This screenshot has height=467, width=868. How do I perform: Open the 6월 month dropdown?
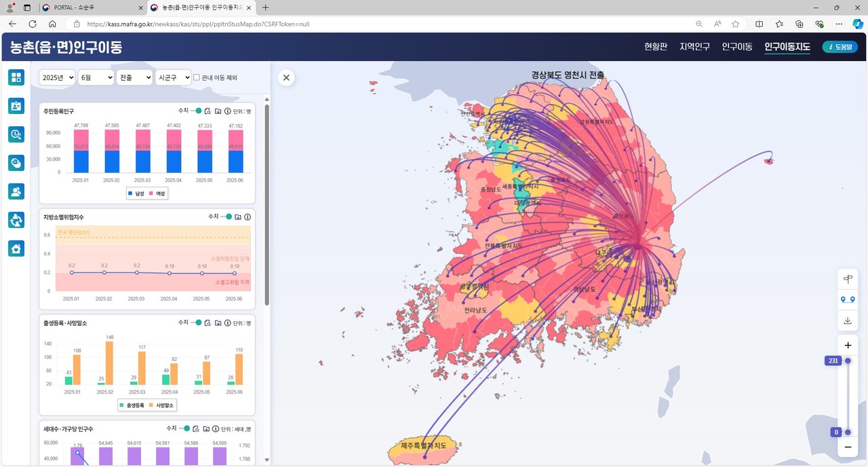96,77
